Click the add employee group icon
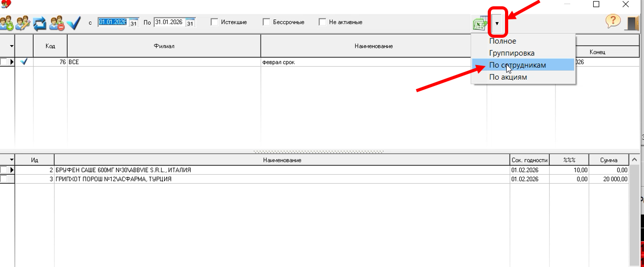This screenshot has width=644, height=267. point(6,23)
